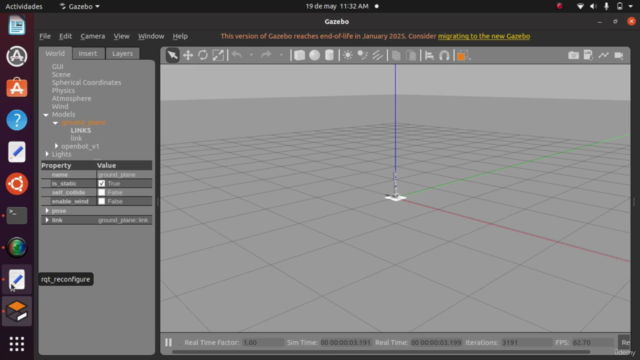Toggle the is_static checkbox
The height and width of the screenshot is (360, 640).
[102, 184]
